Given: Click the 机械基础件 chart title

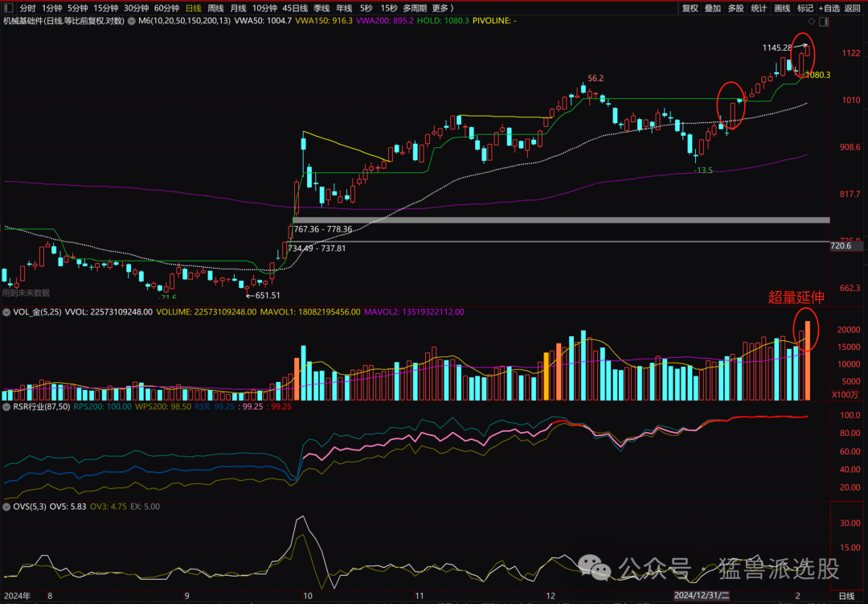Looking at the screenshot, I should (x=63, y=21).
